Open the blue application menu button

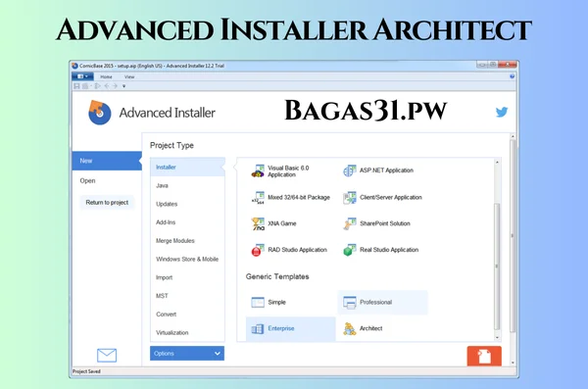(82, 76)
